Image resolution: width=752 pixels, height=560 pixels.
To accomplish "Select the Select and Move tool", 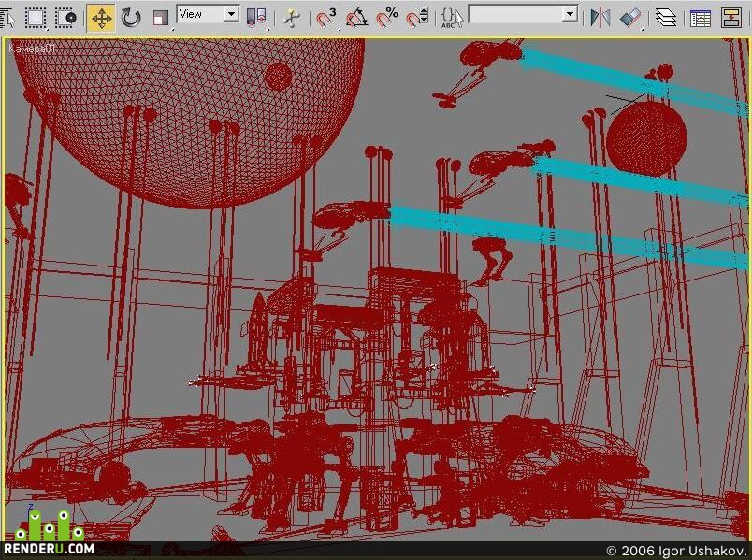I will 101,19.
